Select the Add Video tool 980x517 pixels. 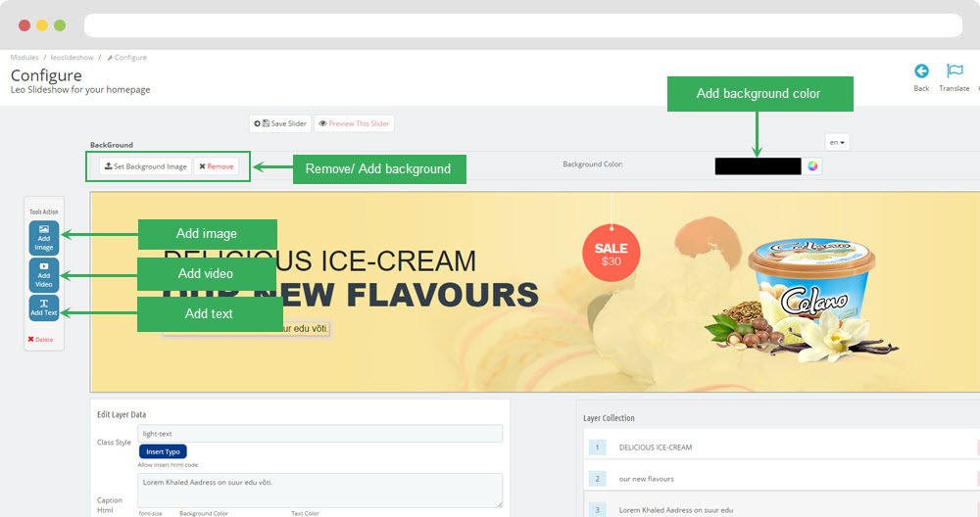pyautogui.click(x=44, y=275)
